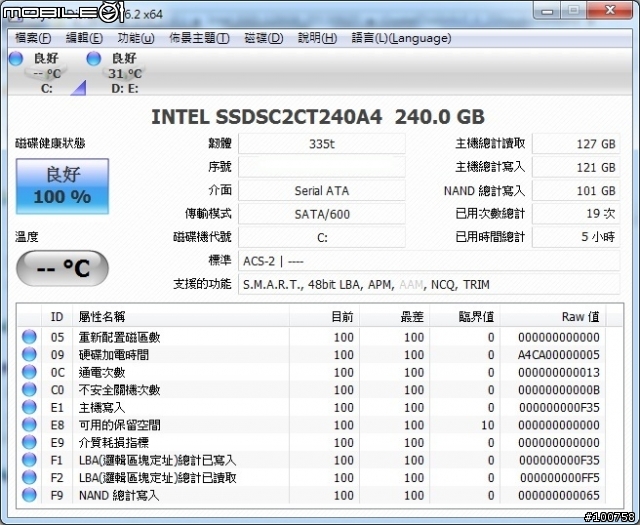Image resolution: width=640 pixels, height=525 pixels.
Task: Open the 功能(u) menu
Action: point(136,38)
